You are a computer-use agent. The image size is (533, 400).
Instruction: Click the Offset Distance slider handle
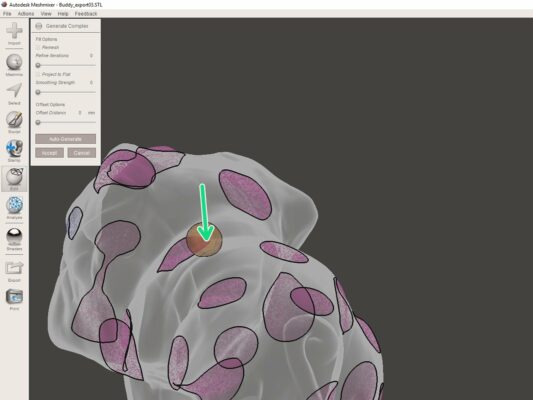coord(38,122)
